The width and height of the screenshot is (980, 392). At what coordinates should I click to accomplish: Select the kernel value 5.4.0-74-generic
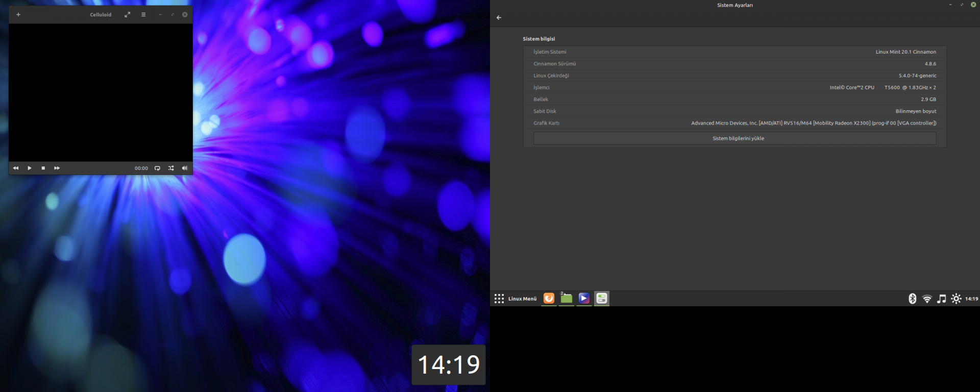point(918,76)
